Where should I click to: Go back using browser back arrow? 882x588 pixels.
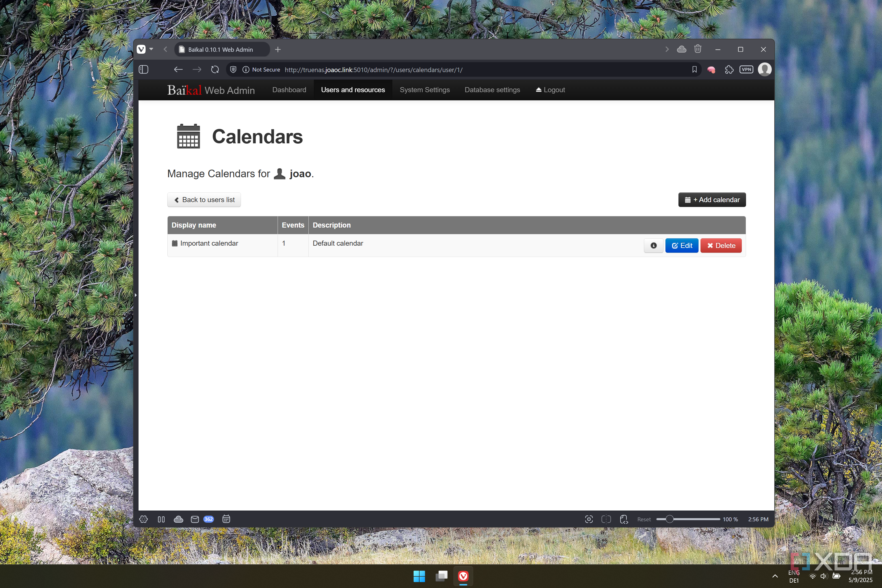click(x=178, y=70)
